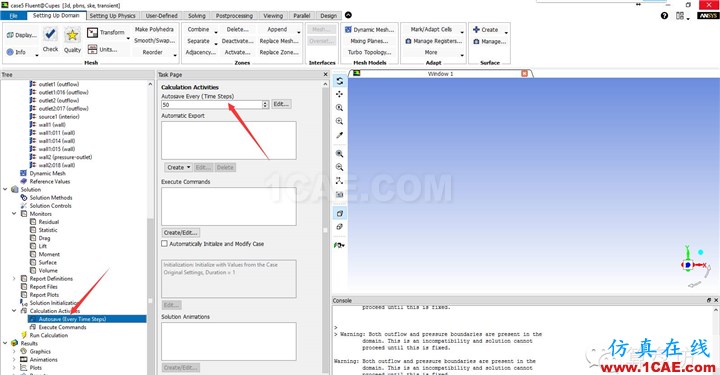
Task: Enable Automatically Initialize and Modify Case
Action: tap(164, 244)
